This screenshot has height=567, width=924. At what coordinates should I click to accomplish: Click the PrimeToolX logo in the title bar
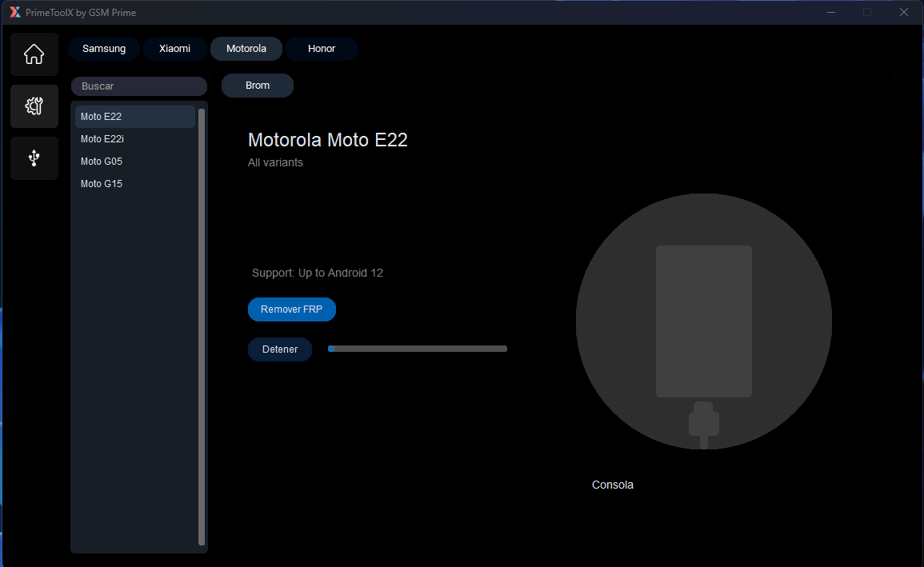[15, 12]
